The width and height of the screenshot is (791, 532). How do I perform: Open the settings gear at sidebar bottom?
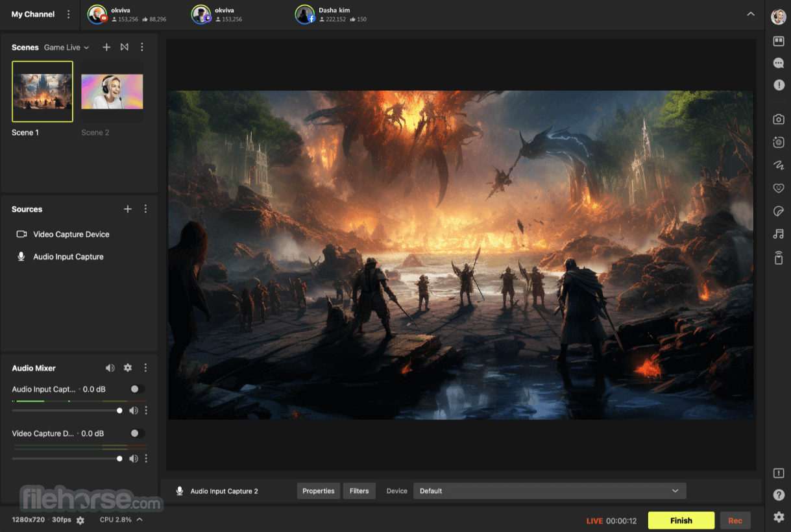pyautogui.click(x=779, y=517)
